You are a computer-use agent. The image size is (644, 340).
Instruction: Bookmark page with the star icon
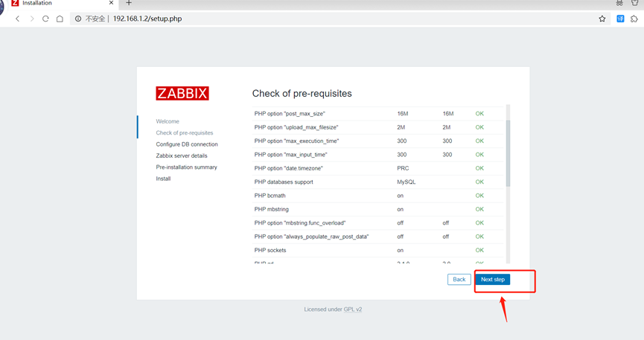pos(602,19)
